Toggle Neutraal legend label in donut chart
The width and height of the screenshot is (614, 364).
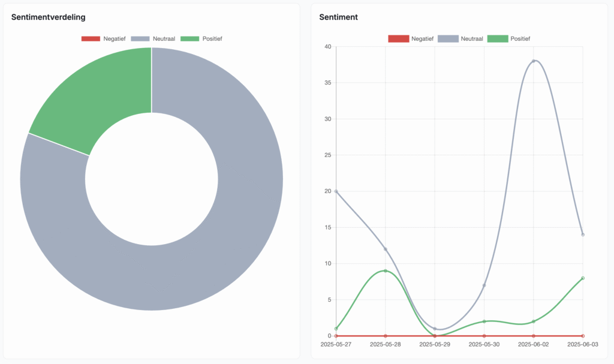coord(162,38)
